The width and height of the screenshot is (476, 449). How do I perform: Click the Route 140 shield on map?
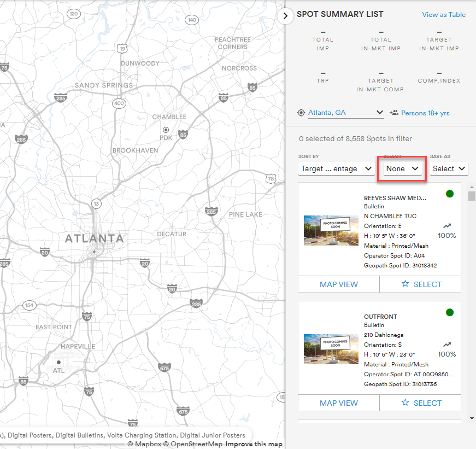(x=192, y=20)
